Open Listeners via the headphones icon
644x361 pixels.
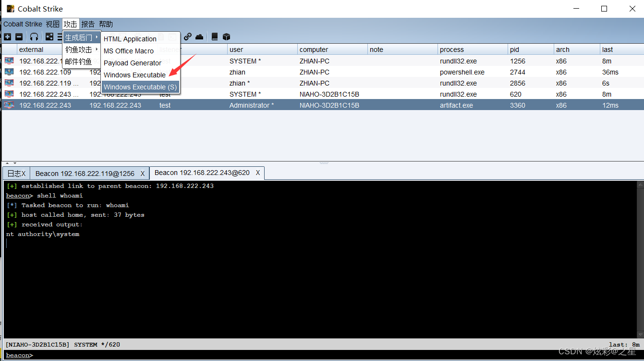(x=34, y=37)
